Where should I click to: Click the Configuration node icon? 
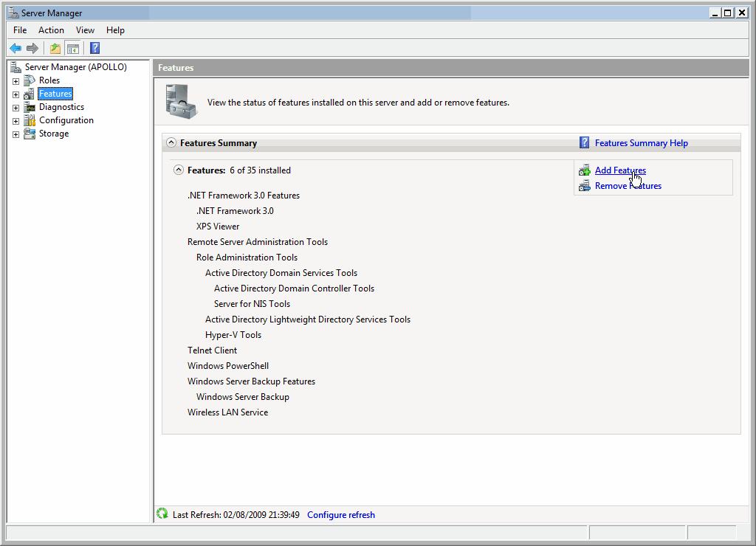[x=30, y=120]
